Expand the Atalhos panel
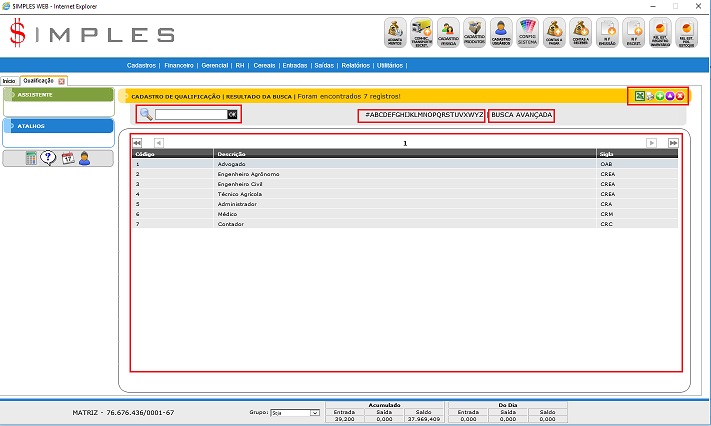711x426 pixels. coord(57,126)
